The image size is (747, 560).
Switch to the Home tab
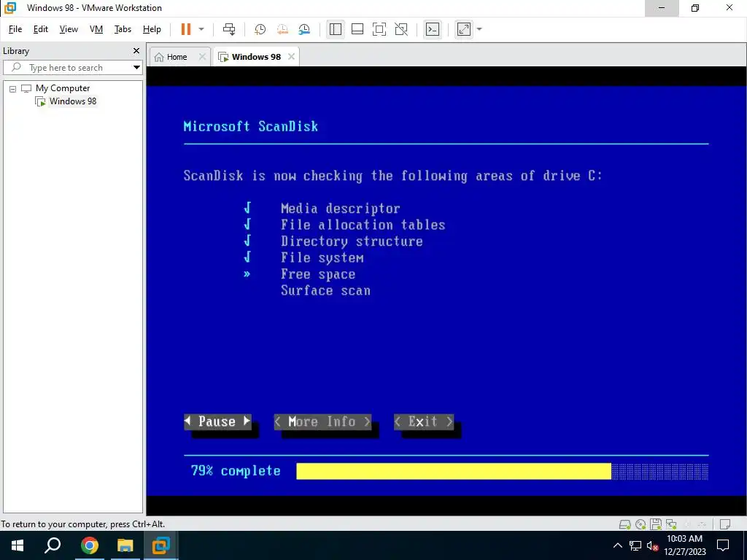pyautogui.click(x=177, y=57)
